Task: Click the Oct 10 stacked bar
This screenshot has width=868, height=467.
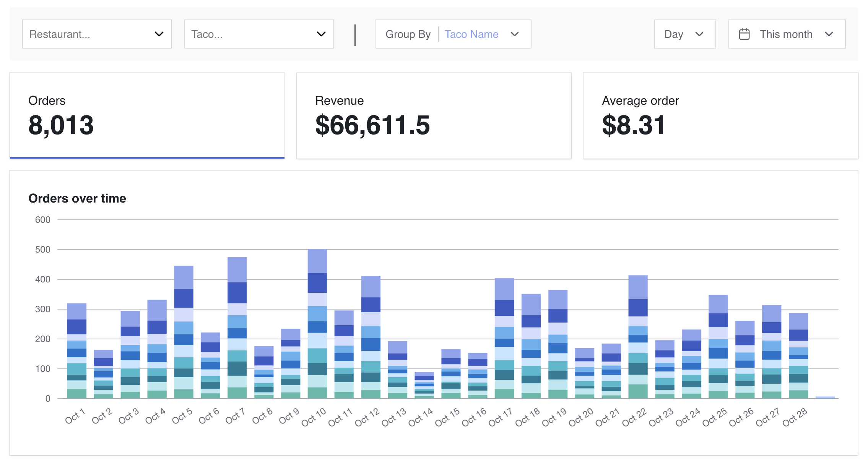Action: point(317,325)
